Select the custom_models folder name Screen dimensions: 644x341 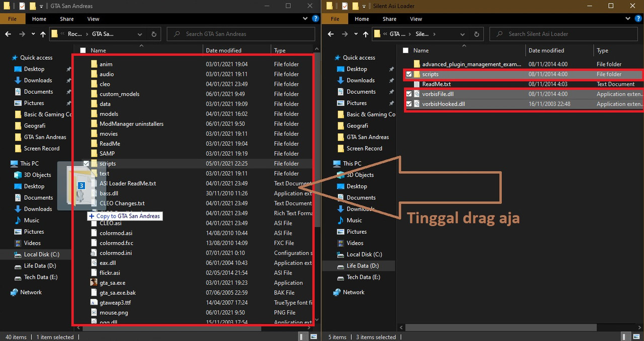[120, 94]
